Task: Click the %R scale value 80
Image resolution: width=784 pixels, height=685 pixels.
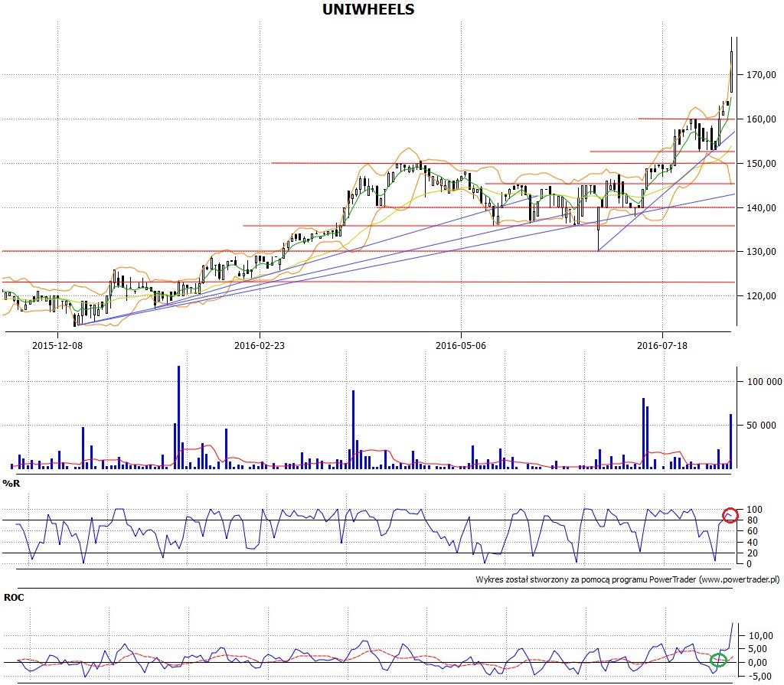Action: click(752, 520)
